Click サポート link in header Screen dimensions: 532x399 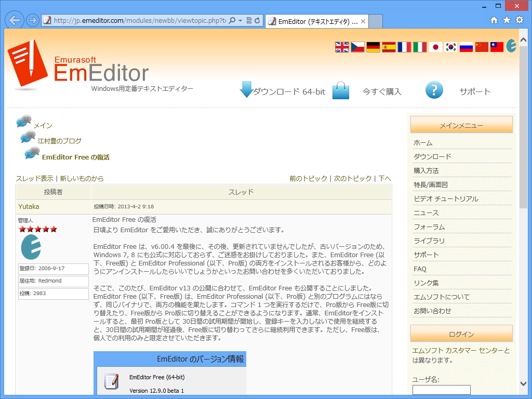(475, 91)
